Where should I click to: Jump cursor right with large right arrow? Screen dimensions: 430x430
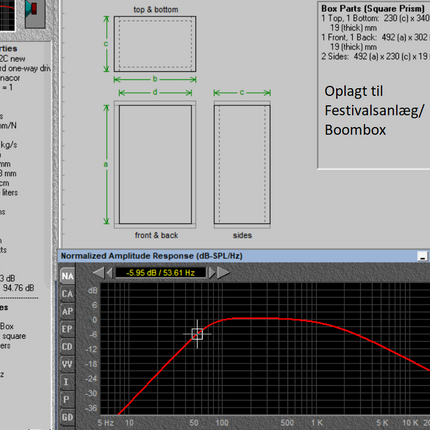[x=223, y=273]
